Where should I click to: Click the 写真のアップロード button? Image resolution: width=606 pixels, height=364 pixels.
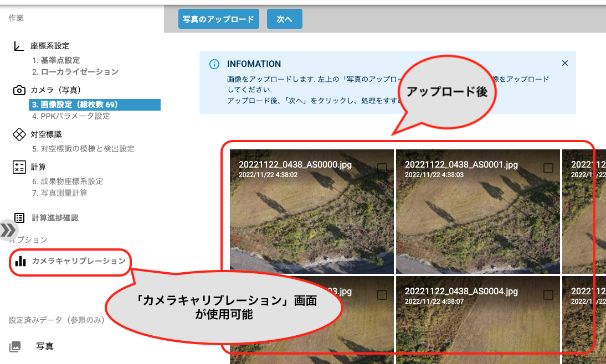[x=218, y=19]
